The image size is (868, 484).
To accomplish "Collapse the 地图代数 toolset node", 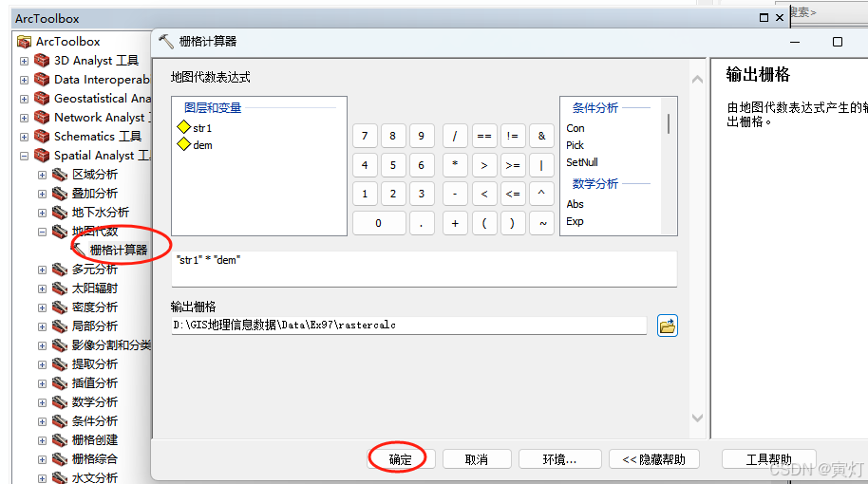I will click(42, 232).
